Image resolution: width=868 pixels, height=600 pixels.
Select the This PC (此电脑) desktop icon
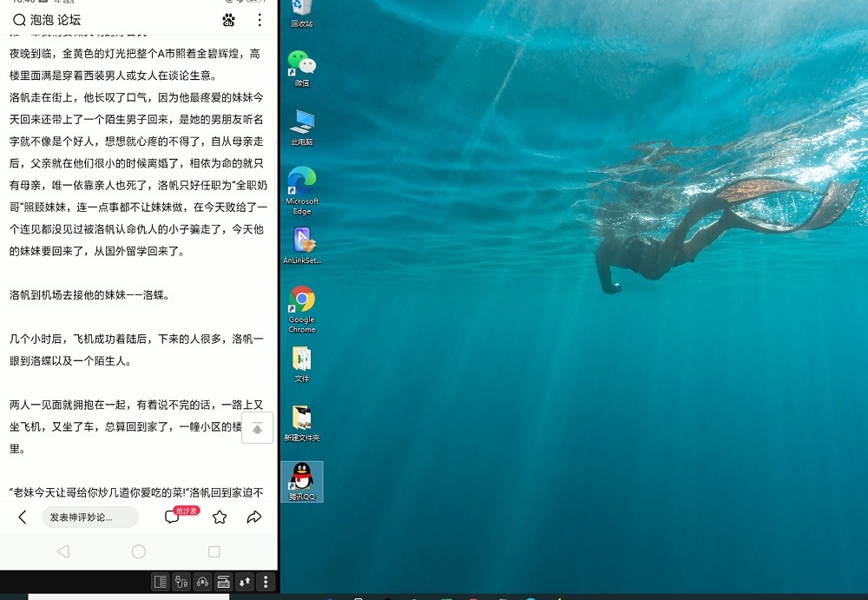(x=302, y=128)
